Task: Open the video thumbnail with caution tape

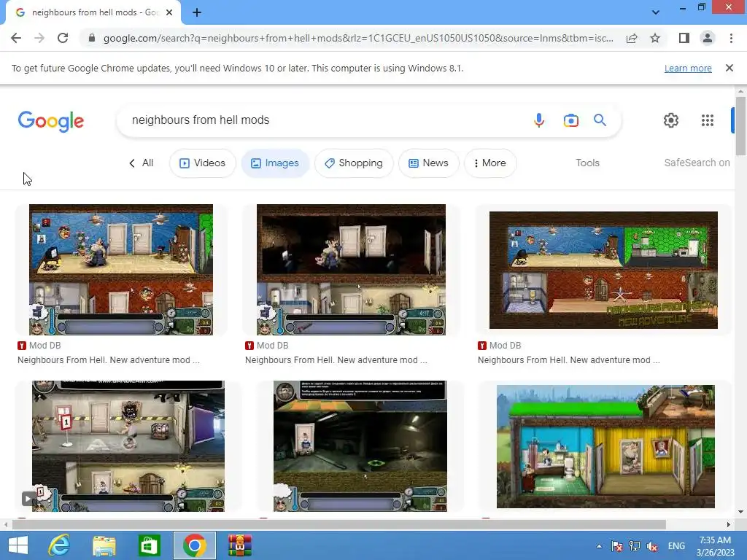Action: 128,446
